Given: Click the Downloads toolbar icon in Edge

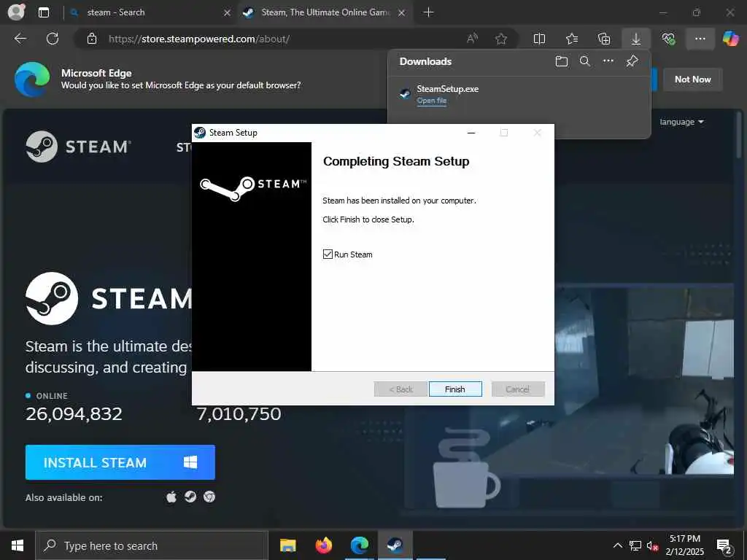Looking at the screenshot, I should 636,39.
